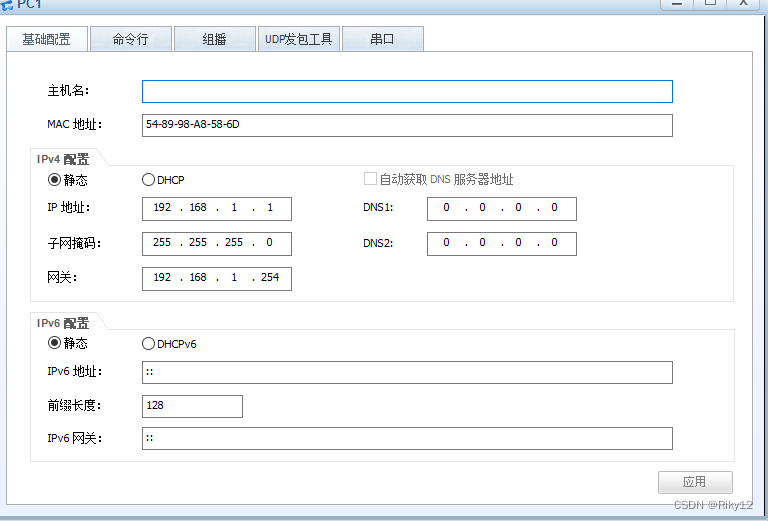Toggle 自动获取 DNS 服务器地址 checkbox
The width and height of the screenshot is (768, 521).
pyautogui.click(x=370, y=179)
